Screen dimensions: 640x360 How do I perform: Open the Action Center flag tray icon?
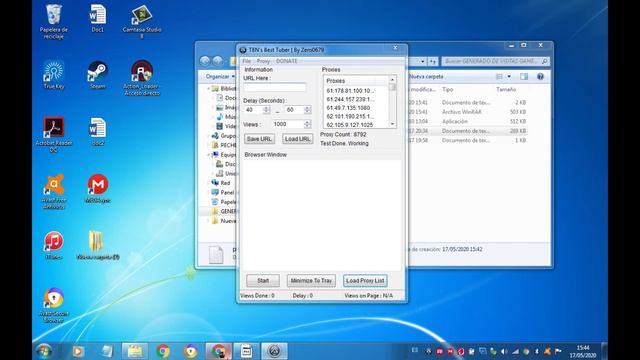tap(558, 351)
